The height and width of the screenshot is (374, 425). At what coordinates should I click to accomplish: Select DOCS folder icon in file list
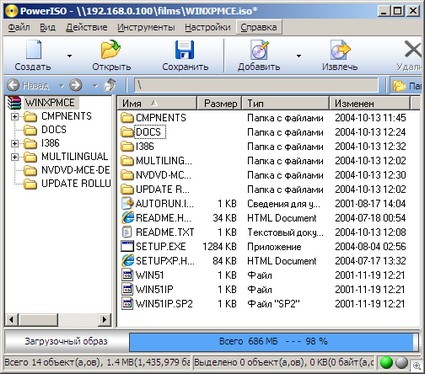(127, 132)
